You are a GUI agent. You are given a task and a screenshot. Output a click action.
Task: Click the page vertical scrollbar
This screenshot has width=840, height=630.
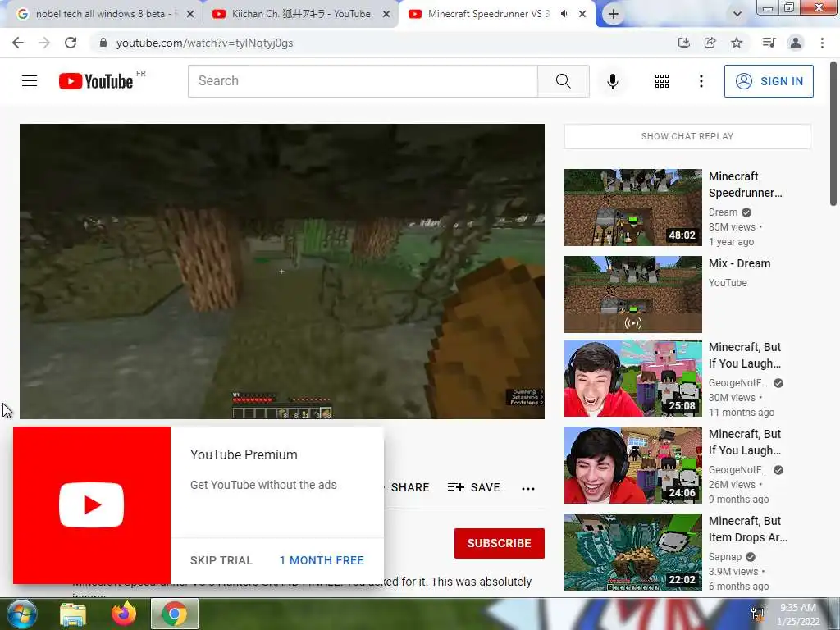(x=833, y=134)
